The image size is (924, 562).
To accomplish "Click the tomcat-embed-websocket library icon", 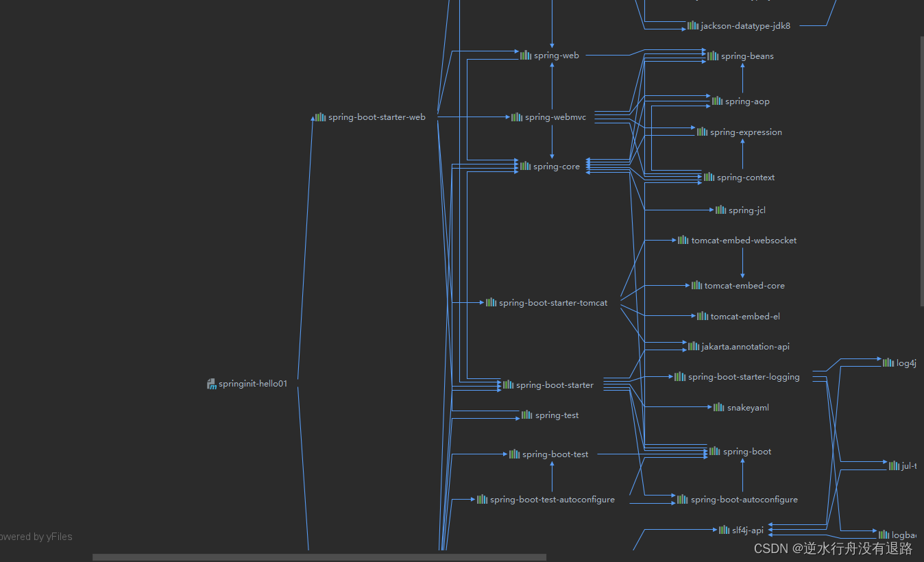I will 683,240.
